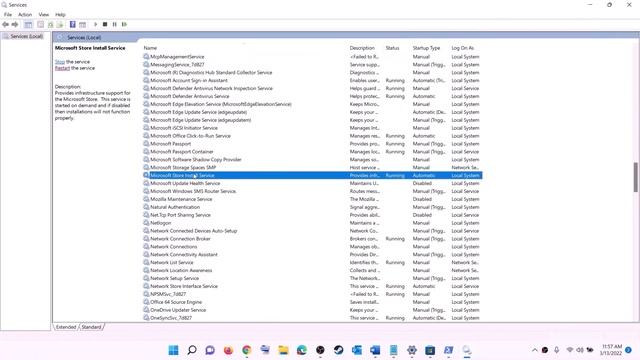
Task: Open the Windows Start button on taskbar
Action: [173, 350]
